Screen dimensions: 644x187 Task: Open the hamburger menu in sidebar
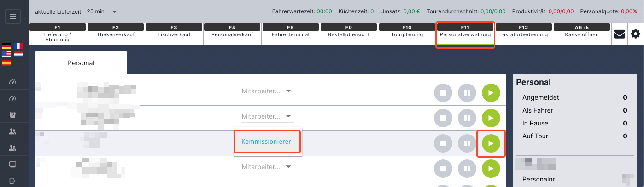pos(13,17)
